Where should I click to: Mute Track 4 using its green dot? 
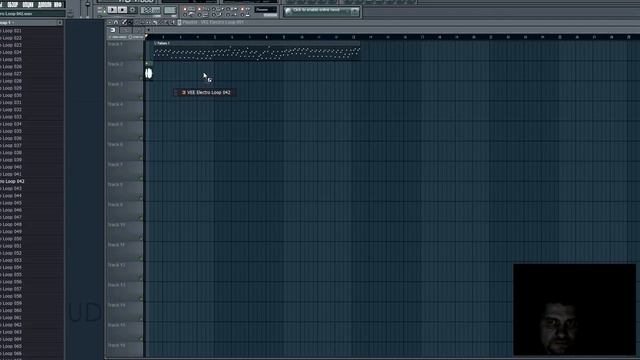pyautogui.click(x=141, y=118)
